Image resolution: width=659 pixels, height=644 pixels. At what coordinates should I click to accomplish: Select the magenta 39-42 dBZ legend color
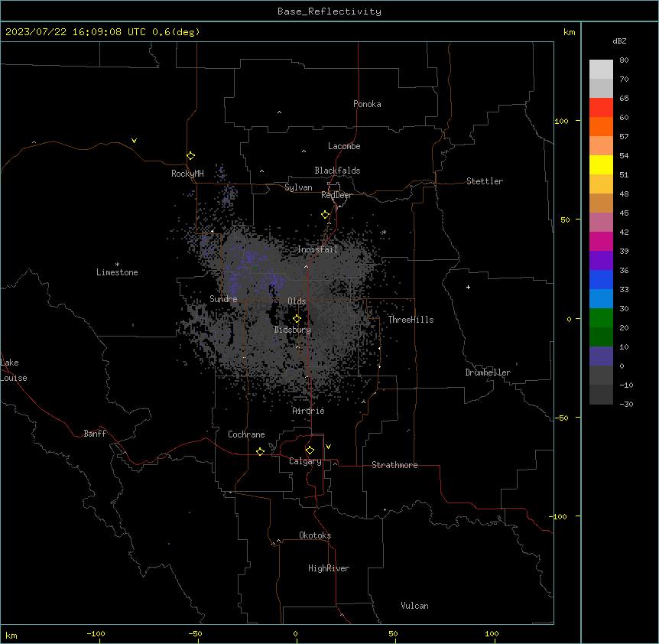click(x=601, y=242)
